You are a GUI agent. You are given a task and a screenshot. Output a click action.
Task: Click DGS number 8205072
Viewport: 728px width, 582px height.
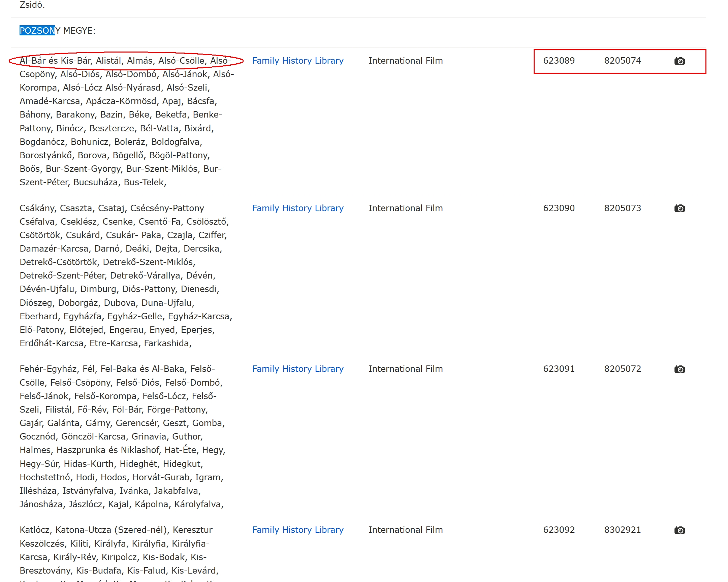click(622, 369)
